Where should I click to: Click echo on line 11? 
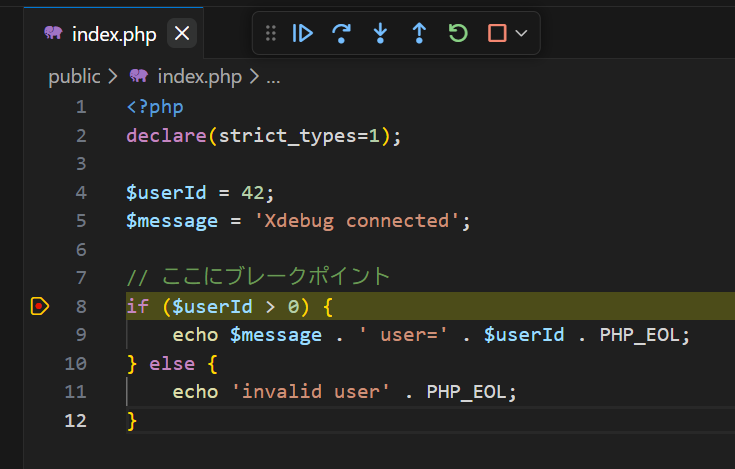[195, 392]
